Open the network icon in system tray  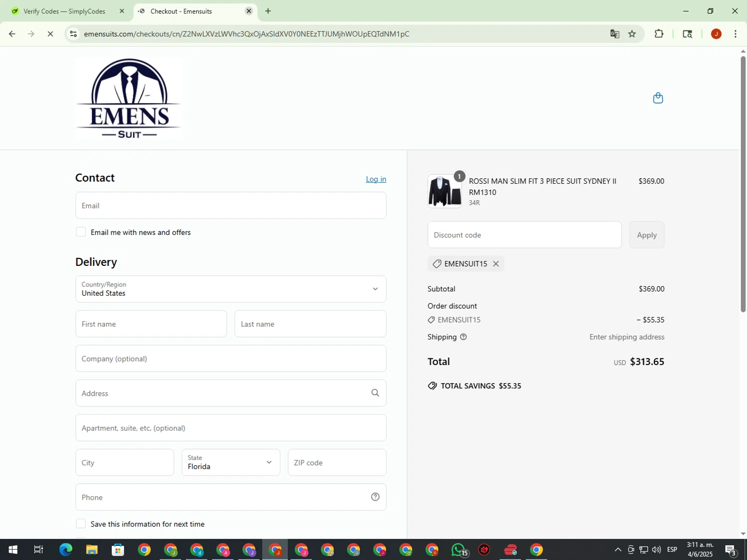(x=643, y=550)
